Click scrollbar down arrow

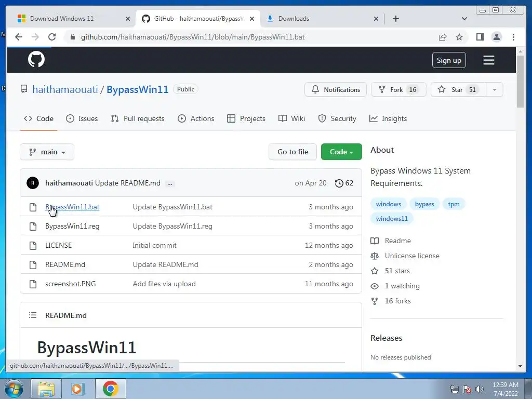pos(520,366)
